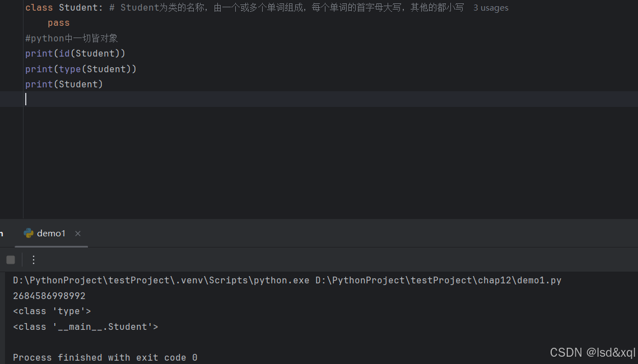Show the '3 usages' inlay hint
The width and height of the screenshot is (638, 364).
(x=491, y=8)
